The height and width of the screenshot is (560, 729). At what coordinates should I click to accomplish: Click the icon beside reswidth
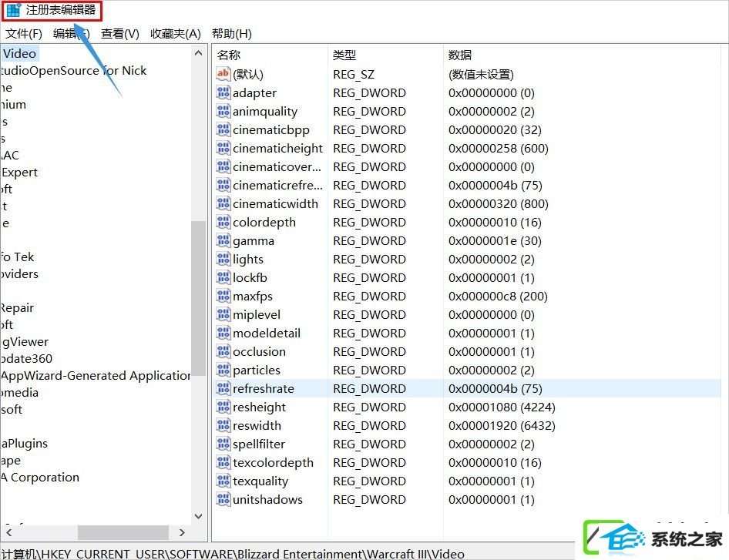pyautogui.click(x=223, y=425)
